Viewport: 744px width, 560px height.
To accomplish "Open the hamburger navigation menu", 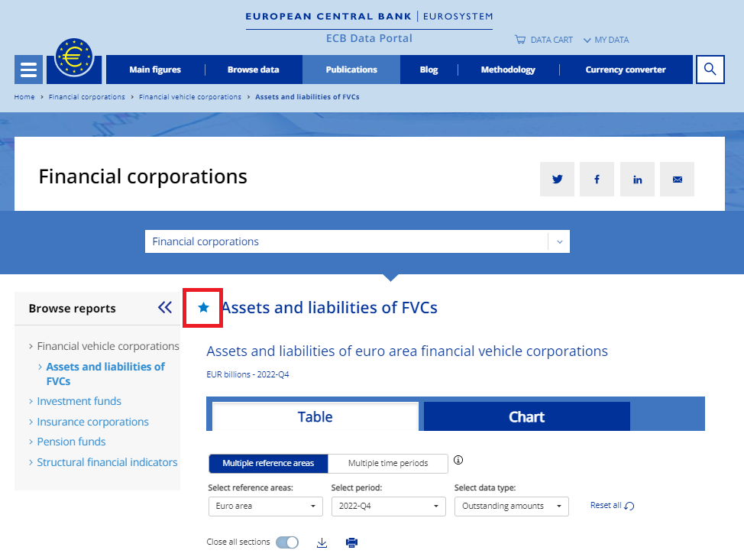I will point(28,70).
